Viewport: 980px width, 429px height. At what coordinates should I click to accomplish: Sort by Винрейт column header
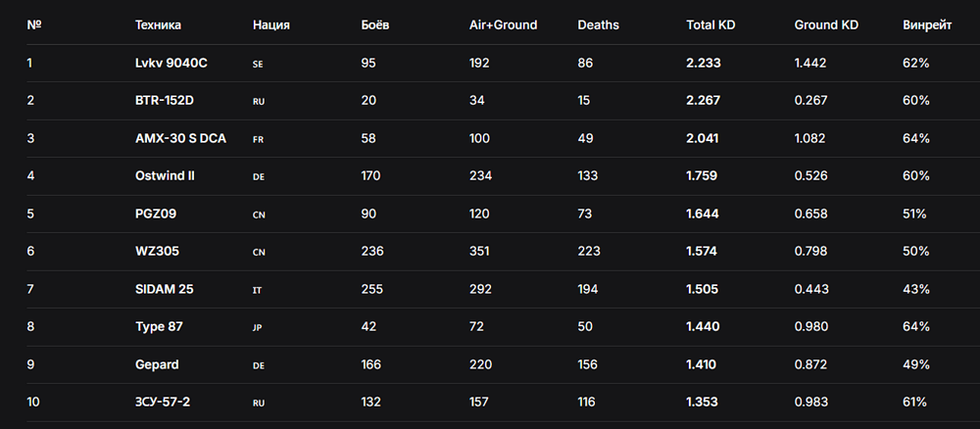pyautogui.click(x=927, y=25)
